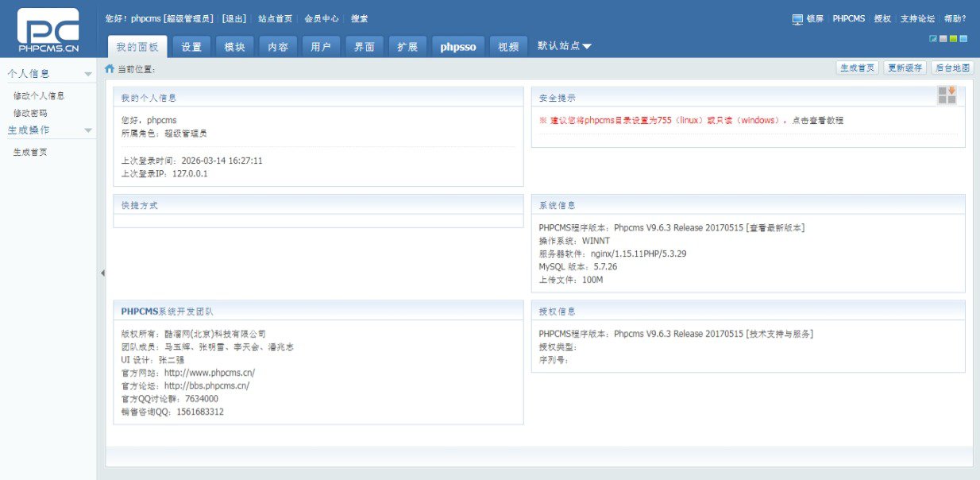
Task: Open the 默认站点 site dropdown
Action: tap(565, 46)
